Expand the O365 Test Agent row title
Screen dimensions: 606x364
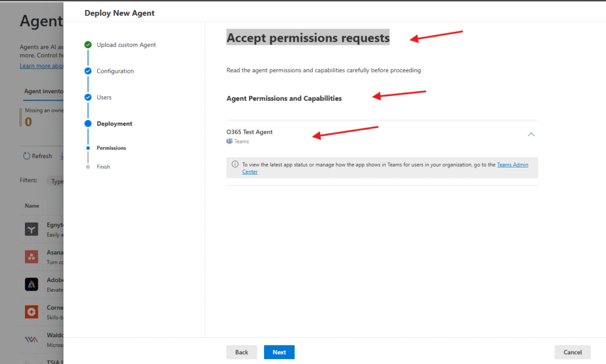[x=250, y=132]
